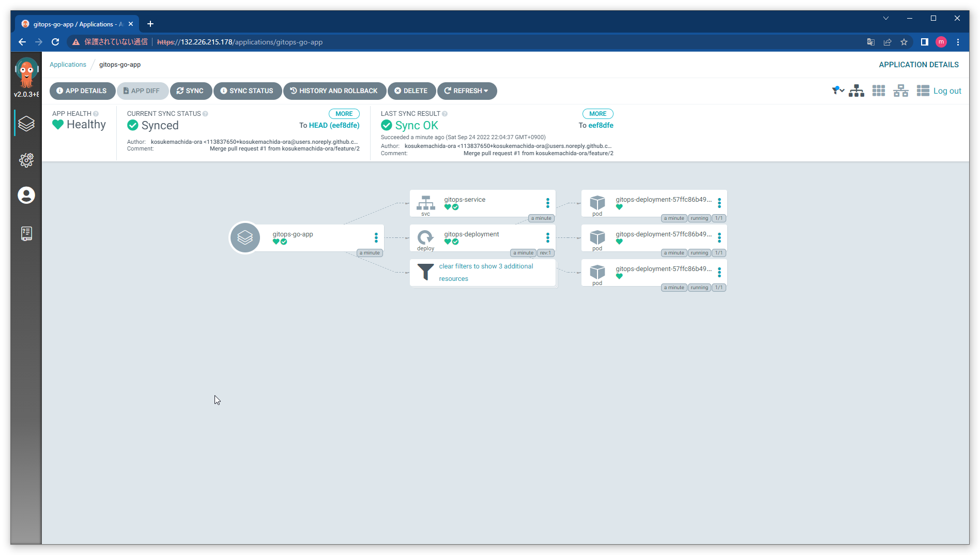Switch to the list view of resources
The height and width of the screenshot is (555, 980).
(923, 91)
